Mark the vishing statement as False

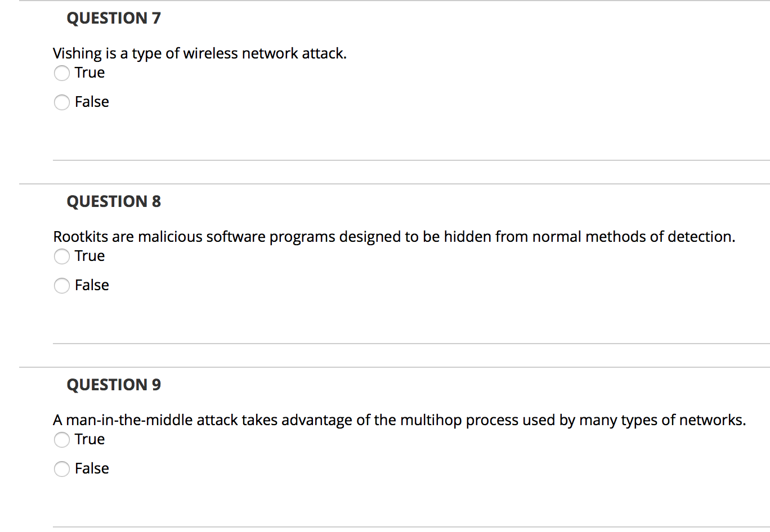[x=62, y=102]
